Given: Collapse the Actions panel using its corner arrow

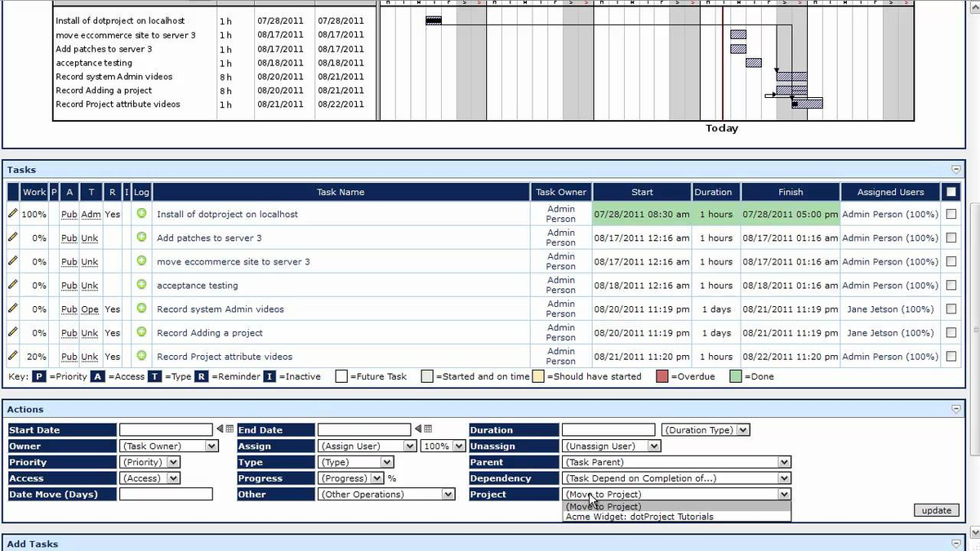Looking at the screenshot, I should point(955,409).
